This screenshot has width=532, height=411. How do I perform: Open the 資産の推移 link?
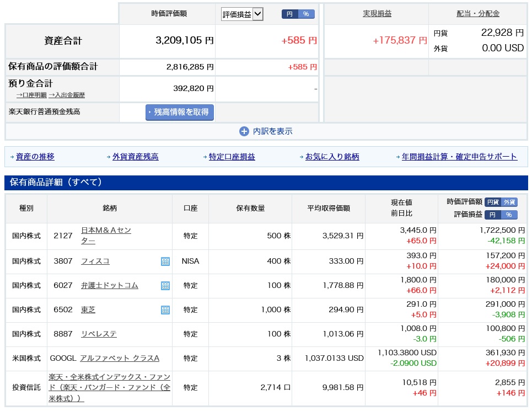click(x=35, y=157)
